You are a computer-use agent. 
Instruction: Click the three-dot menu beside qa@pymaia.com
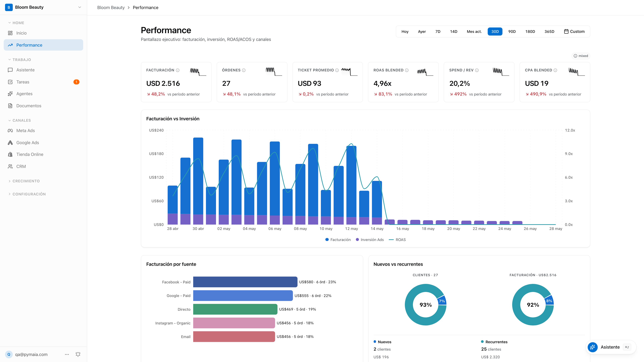point(67,354)
